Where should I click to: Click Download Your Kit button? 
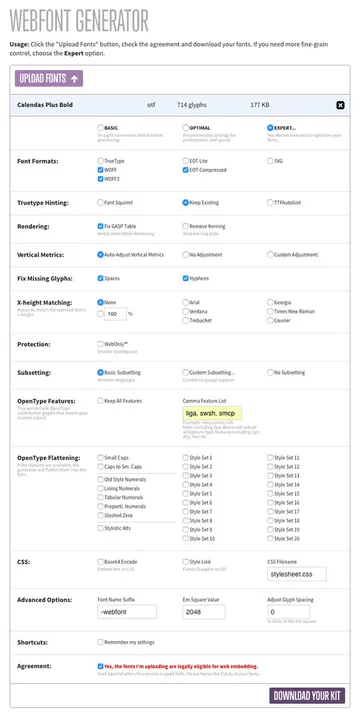307,696
